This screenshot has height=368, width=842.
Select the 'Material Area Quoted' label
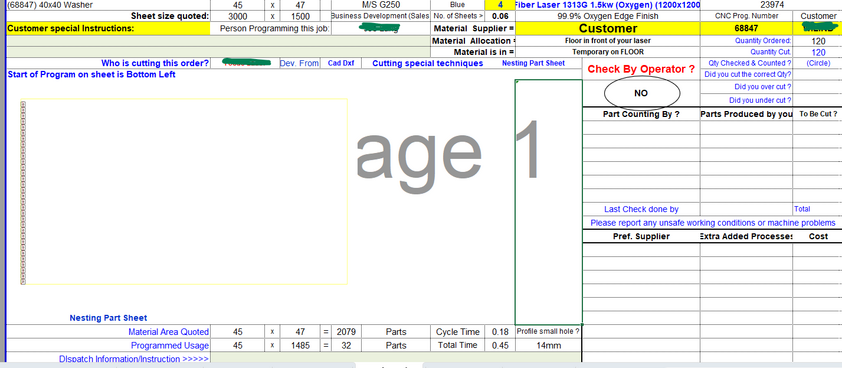(168, 333)
